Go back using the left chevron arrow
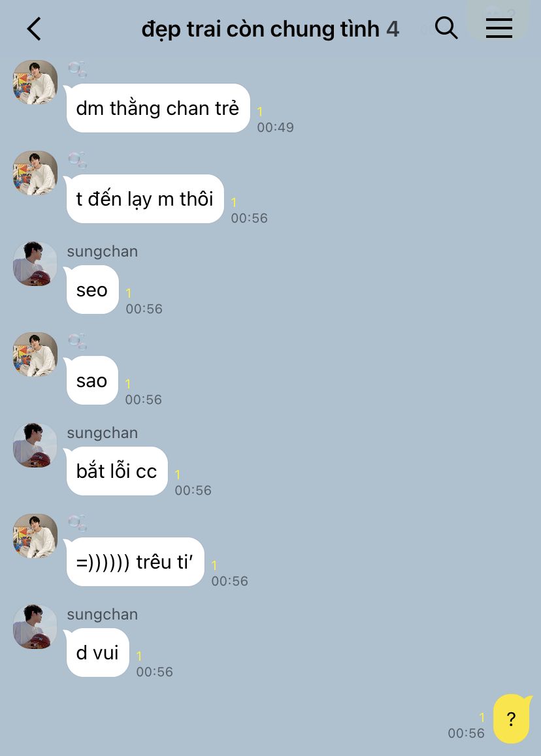 (34, 29)
